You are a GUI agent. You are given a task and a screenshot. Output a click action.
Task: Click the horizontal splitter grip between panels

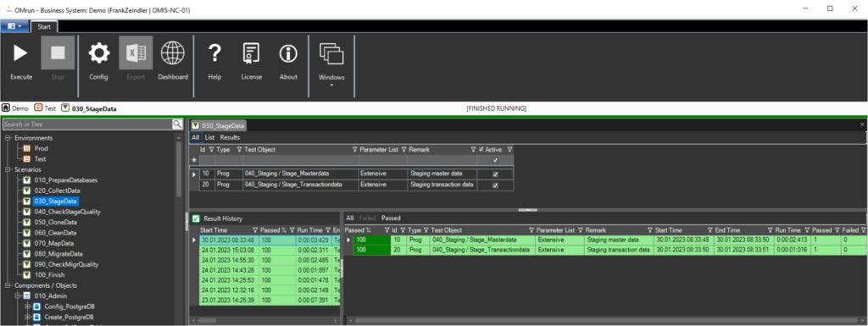click(527, 209)
